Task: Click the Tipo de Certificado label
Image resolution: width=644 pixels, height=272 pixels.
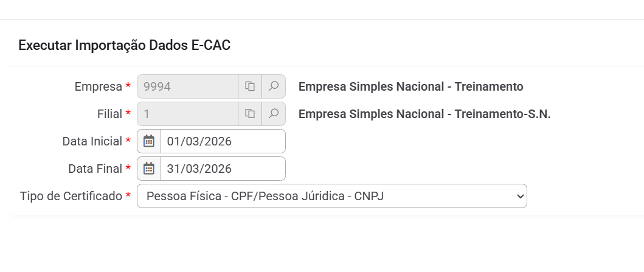Action: coord(71,196)
